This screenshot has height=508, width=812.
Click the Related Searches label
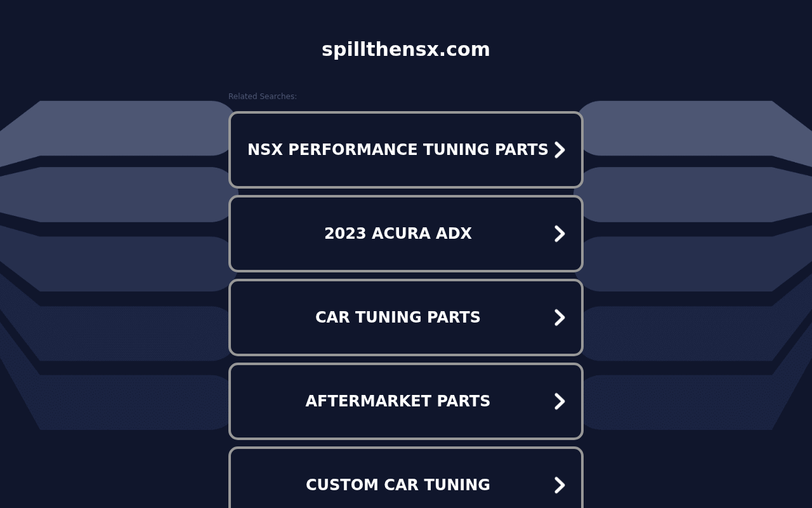(262, 96)
